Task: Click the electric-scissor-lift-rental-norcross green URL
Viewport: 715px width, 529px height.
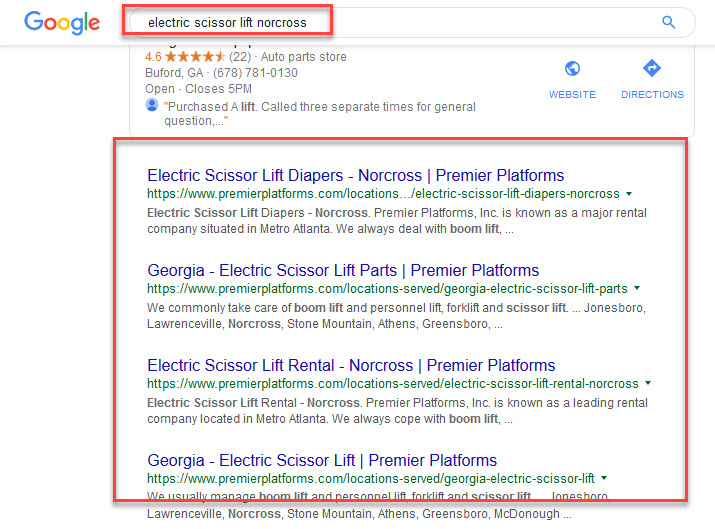Action: tap(393, 384)
